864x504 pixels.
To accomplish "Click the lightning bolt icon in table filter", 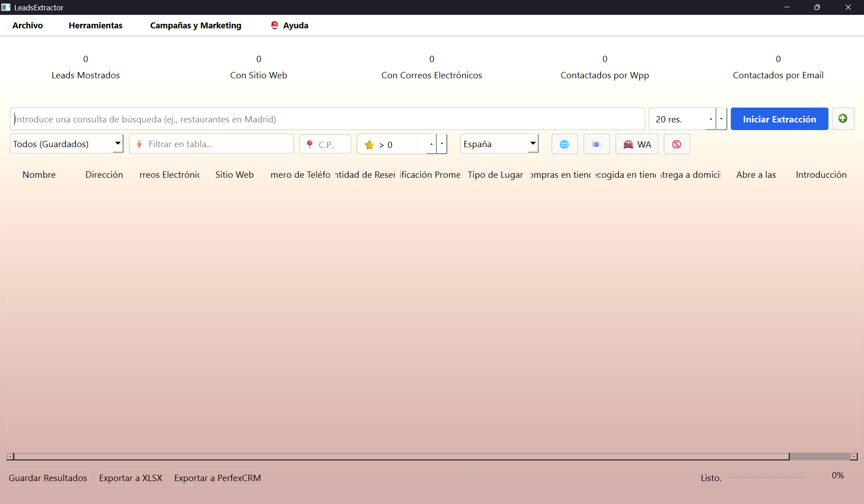I will pyautogui.click(x=140, y=144).
